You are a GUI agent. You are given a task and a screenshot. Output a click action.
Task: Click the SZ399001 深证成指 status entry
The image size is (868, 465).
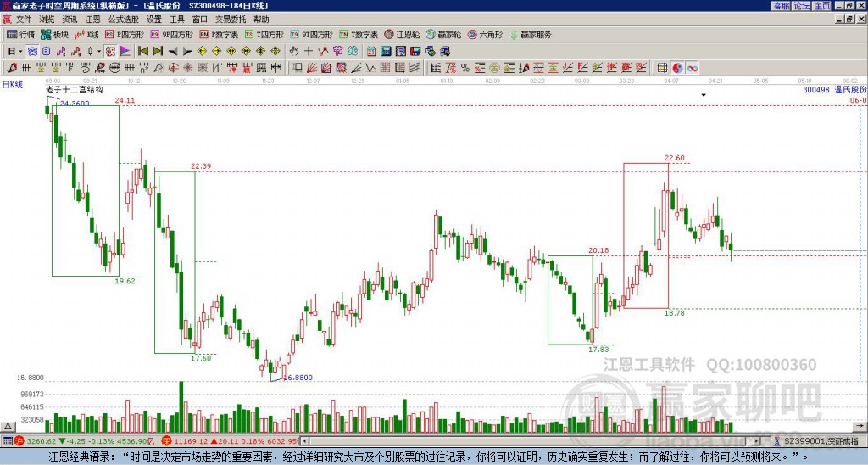tap(821, 441)
